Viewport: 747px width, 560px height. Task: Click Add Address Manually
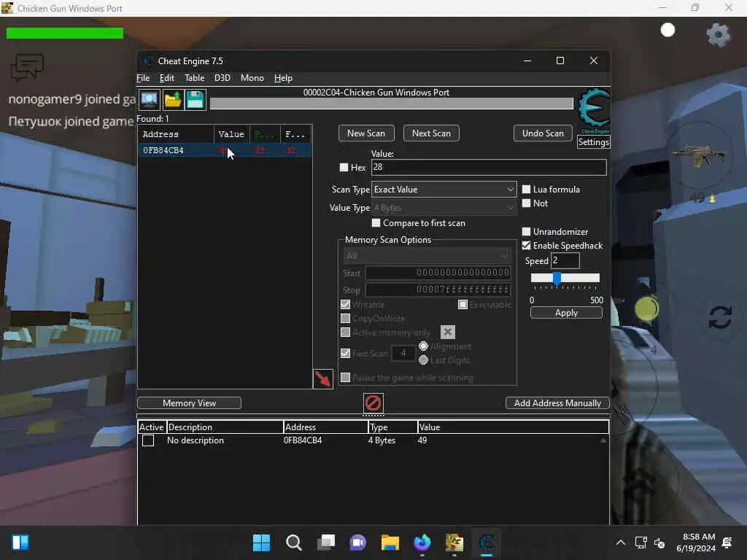[557, 402]
